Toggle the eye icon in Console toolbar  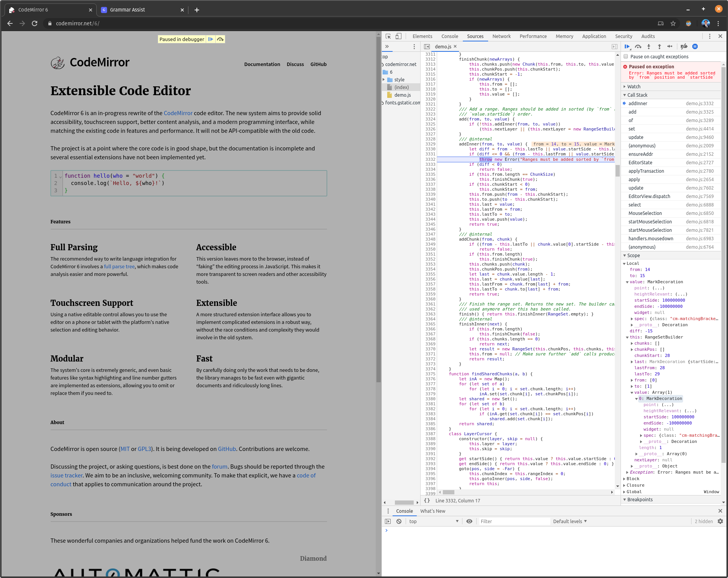(469, 521)
